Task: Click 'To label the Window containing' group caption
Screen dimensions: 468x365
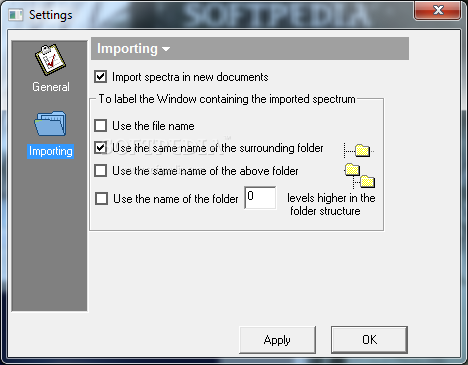Action: (227, 99)
